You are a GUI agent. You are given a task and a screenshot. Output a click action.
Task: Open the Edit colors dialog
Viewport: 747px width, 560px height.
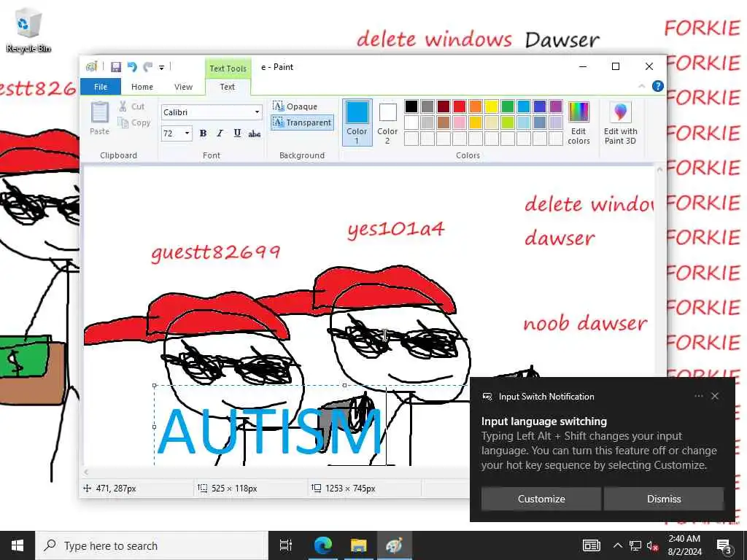tap(578, 122)
